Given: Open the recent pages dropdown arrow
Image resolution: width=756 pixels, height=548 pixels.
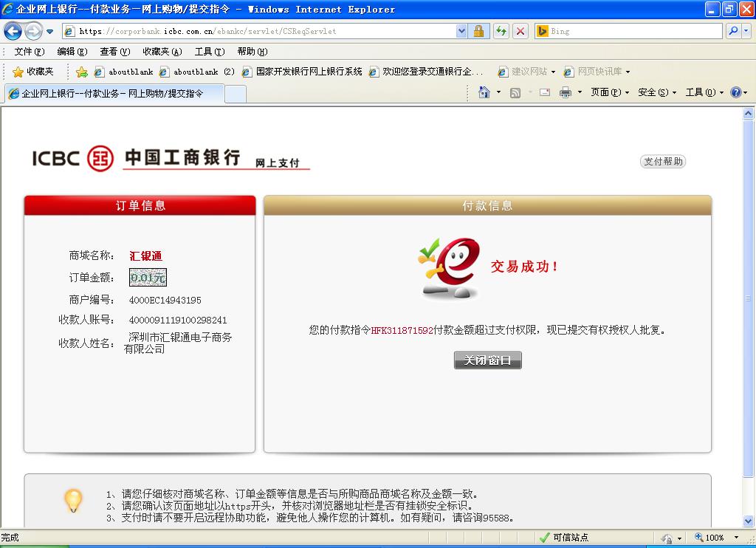Looking at the screenshot, I should point(49,32).
